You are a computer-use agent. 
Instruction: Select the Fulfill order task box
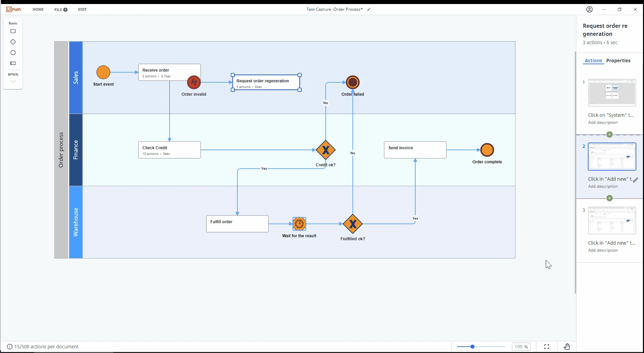[x=237, y=224]
